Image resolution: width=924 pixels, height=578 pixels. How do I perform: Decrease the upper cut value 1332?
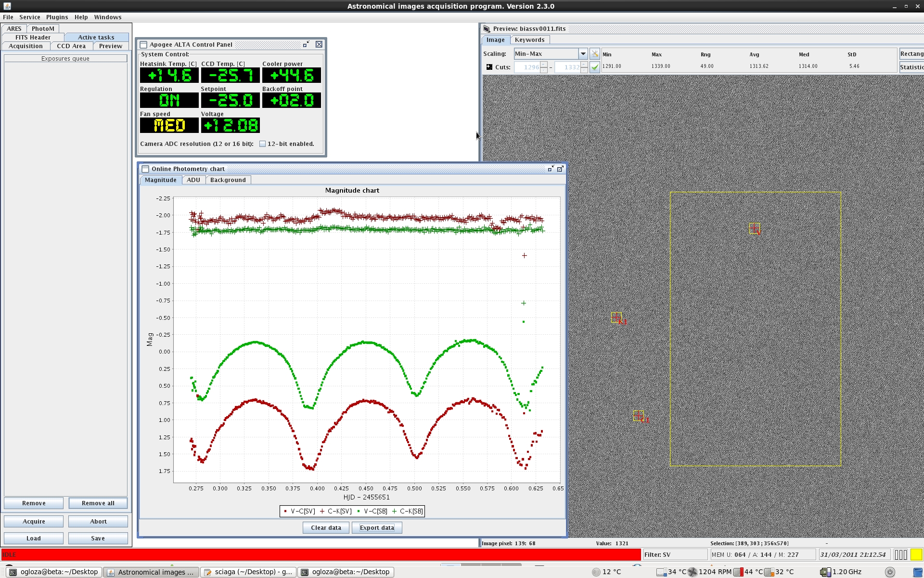pos(584,70)
